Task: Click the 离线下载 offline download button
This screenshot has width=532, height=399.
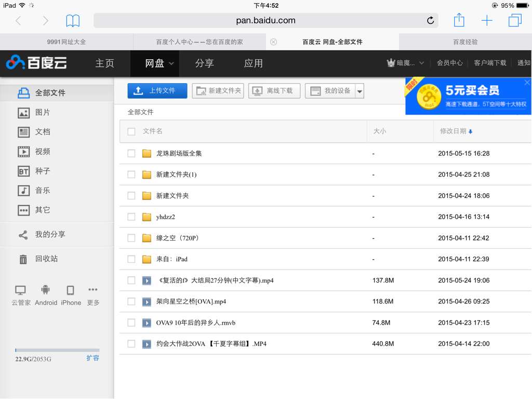Action: pos(274,91)
